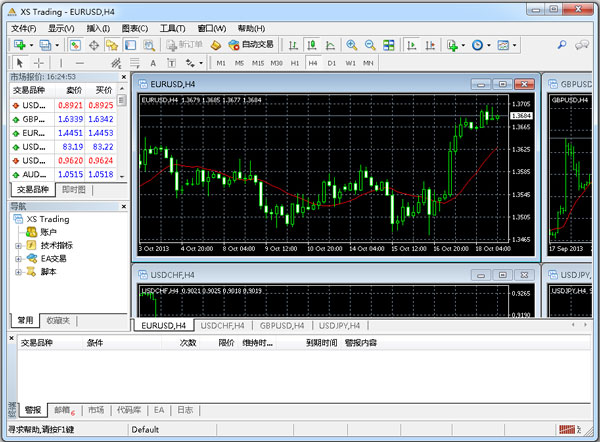Select the crosshair cursor tool
This screenshot has width=600, height=442.
click(39, 63)
